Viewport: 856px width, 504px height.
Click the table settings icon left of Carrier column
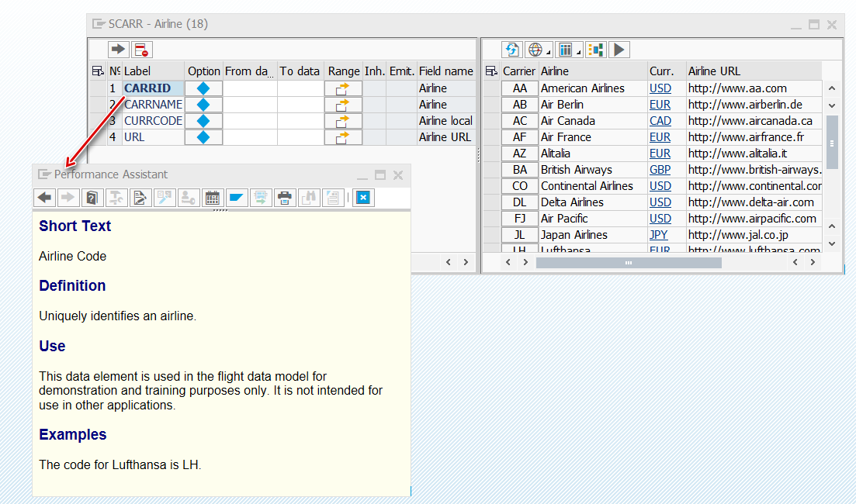[491, 71]
